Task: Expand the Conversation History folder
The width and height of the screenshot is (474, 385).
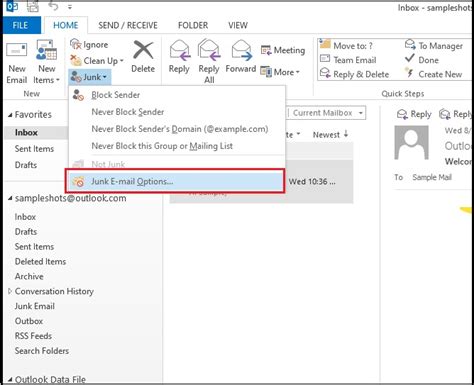Action: [10, 291]
